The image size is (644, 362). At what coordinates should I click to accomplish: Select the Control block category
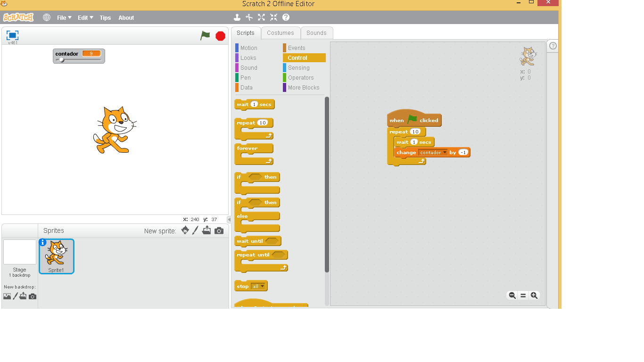pos(304,58)
